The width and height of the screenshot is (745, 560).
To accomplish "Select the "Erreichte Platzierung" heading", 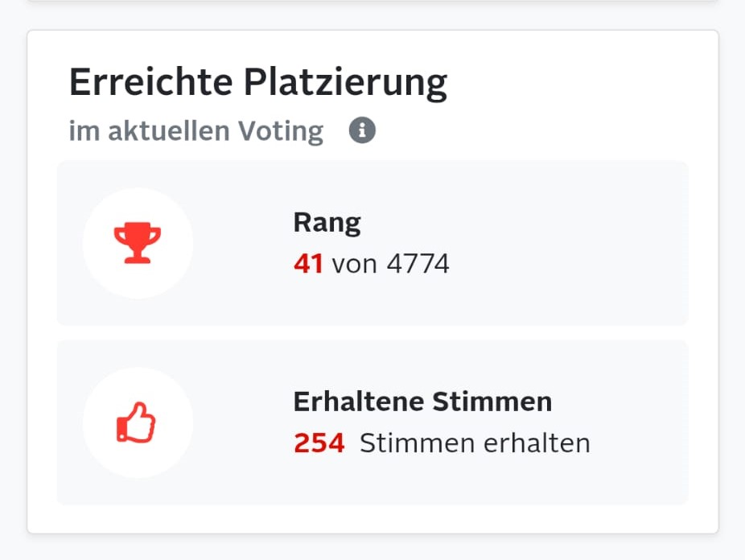I will (x=257, y=82).
